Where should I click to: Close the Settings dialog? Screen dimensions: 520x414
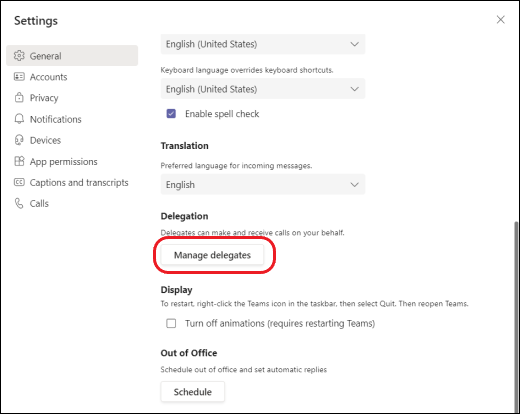(501, 20)
